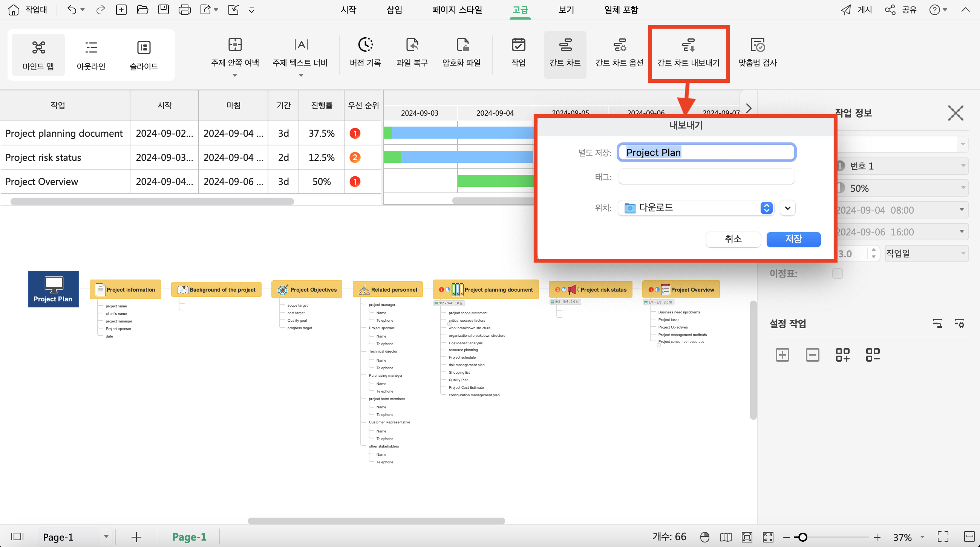Click the 취소 button in dialog

733,239
